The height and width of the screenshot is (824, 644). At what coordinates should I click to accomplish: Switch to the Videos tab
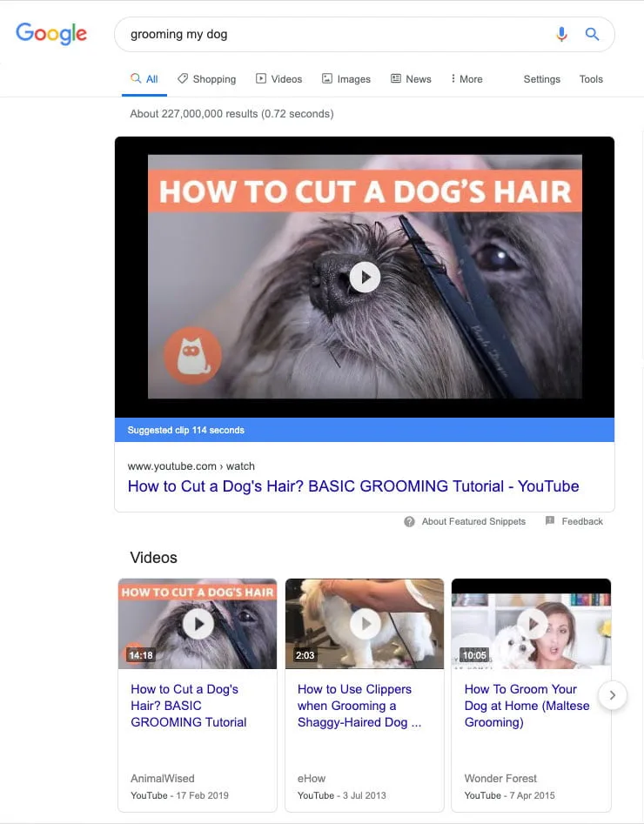tap(278, 79)
